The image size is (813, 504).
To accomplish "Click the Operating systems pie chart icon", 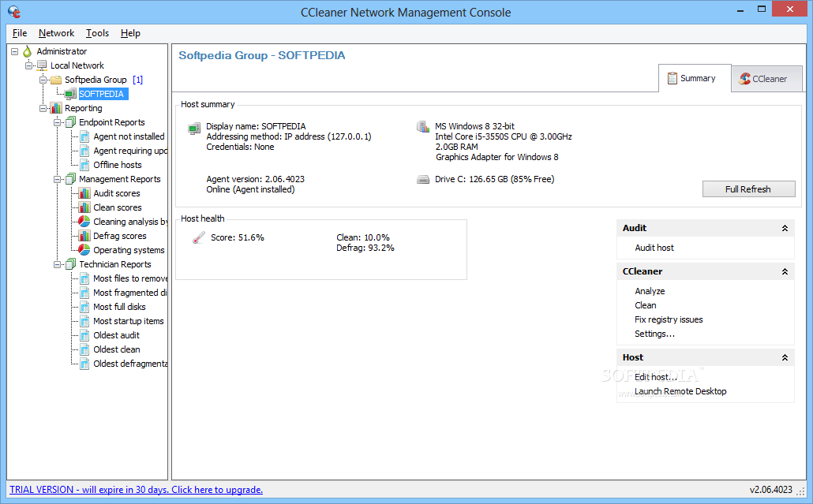I will (x=84, y=250).
